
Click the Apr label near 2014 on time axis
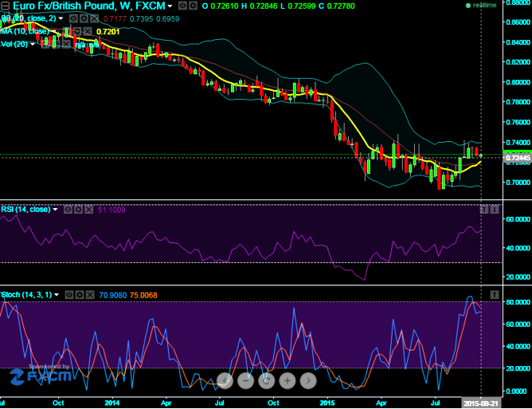click(166, 403)
